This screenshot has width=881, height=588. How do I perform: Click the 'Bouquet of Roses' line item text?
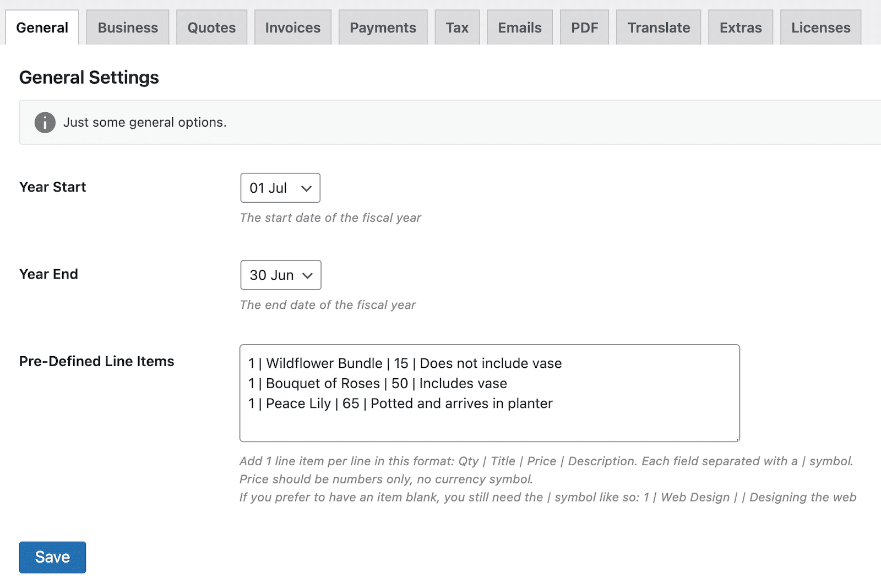[378, 383]
